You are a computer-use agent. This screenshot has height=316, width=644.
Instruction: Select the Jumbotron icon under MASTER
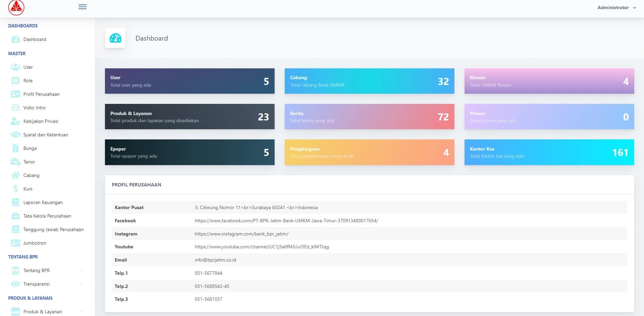pyautogui.click(x=16, y=243)
